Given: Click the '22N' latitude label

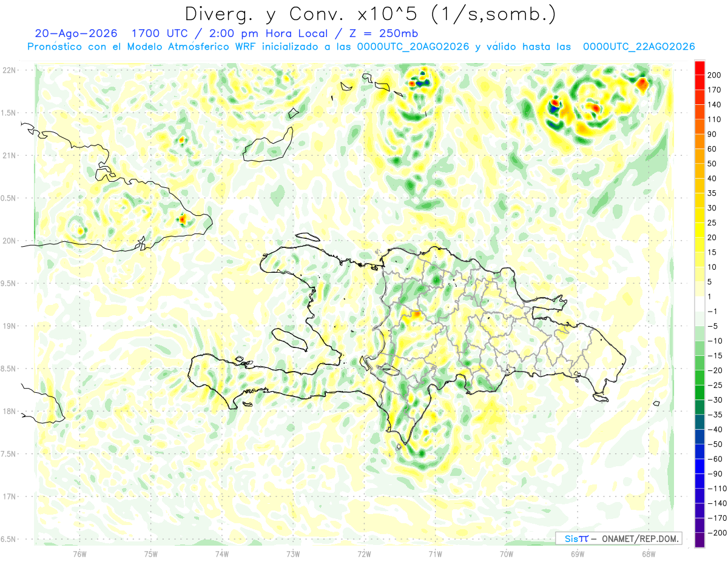Looking at the screenshot, I should [10, 70].
